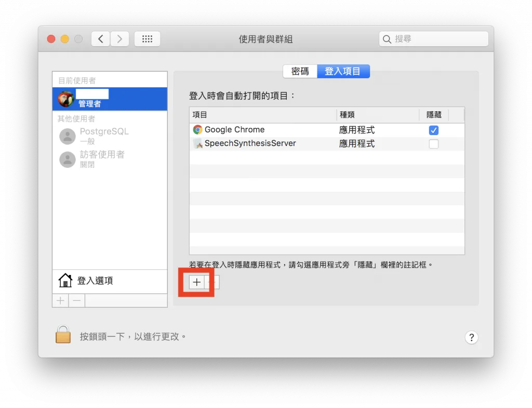The height and width of the screenshot is (408, 532).
Task: Uncheck hide checkbox for Google Chrome
Action: (x=434, y=130)
